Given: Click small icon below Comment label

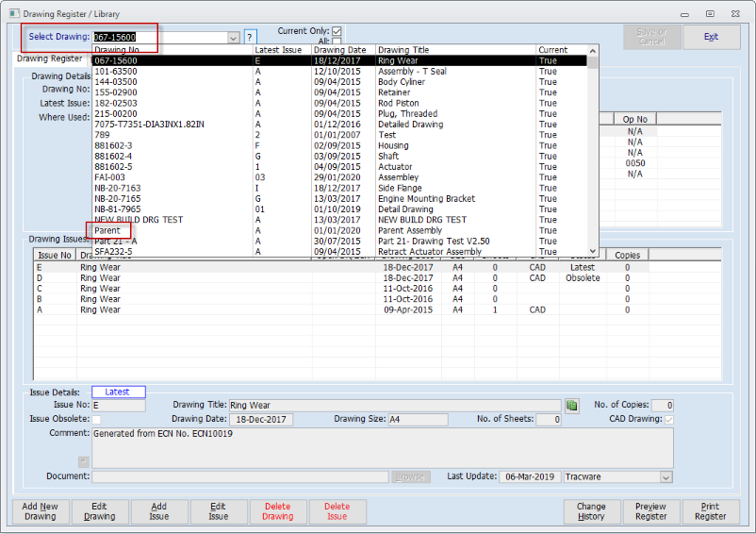Looking at the screenshot, I should pyautogui.click(x=83, y=461).
